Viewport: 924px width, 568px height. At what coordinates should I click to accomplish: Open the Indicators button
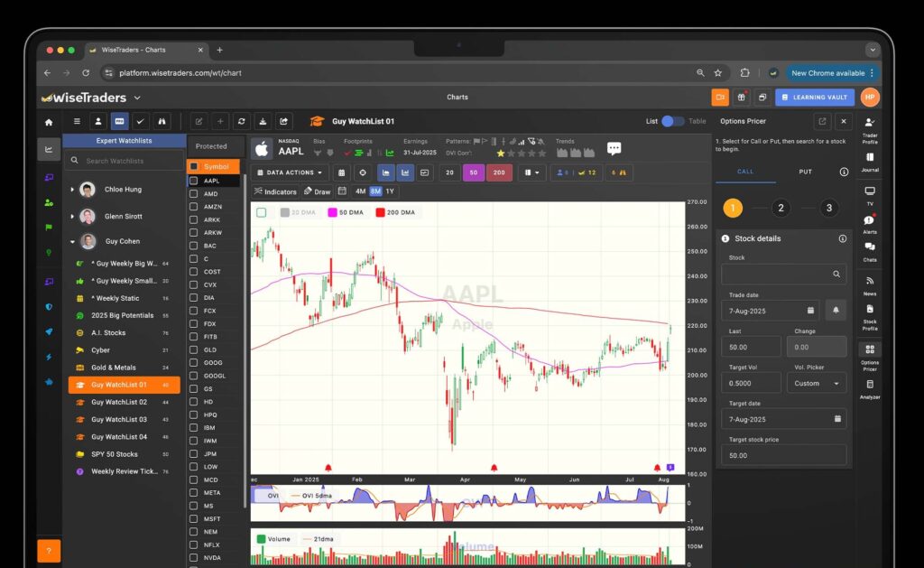coord(275,191)
